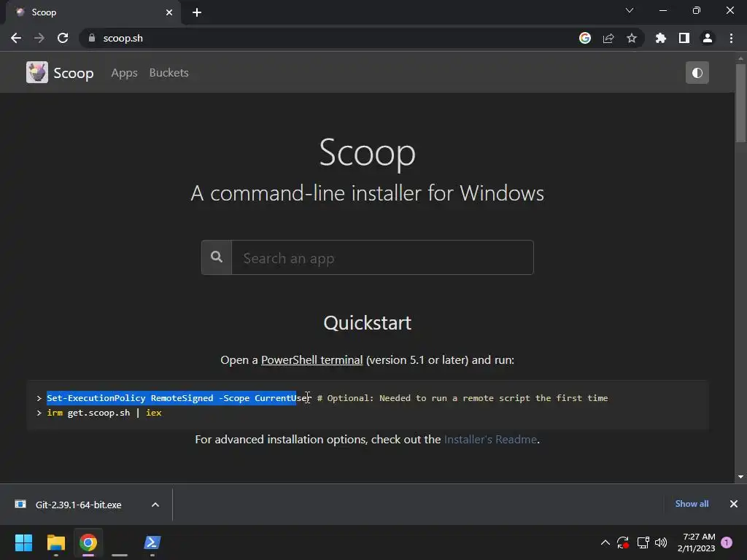Open the volume speaker tray icon
The image size is (747, 560).
coord(661,542)
